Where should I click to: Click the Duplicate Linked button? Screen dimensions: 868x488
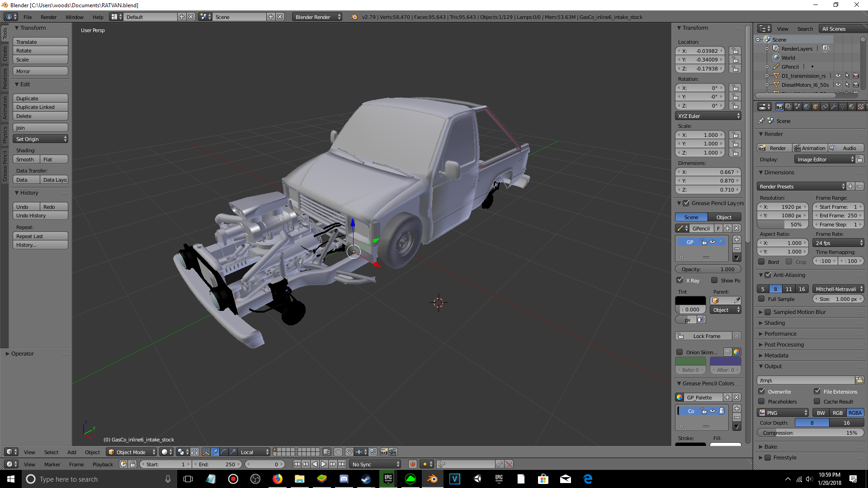40,107
